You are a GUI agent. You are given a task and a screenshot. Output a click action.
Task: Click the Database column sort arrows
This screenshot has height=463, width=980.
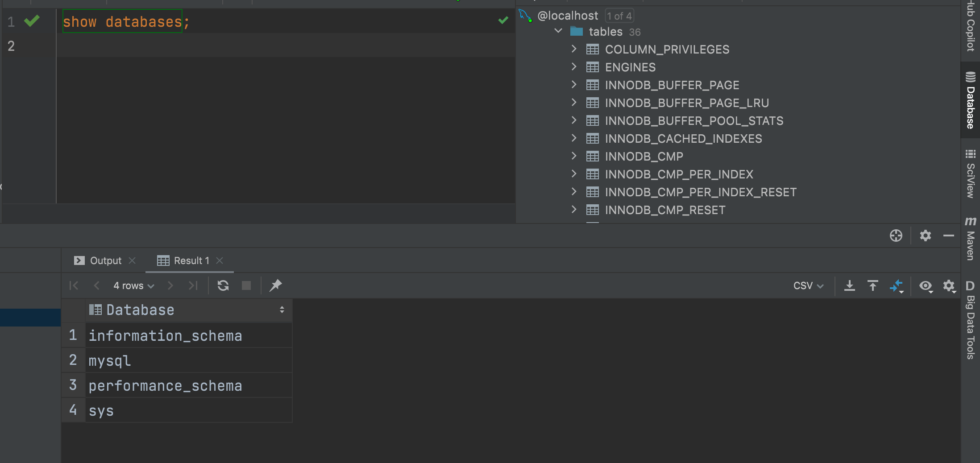point(282,310)
